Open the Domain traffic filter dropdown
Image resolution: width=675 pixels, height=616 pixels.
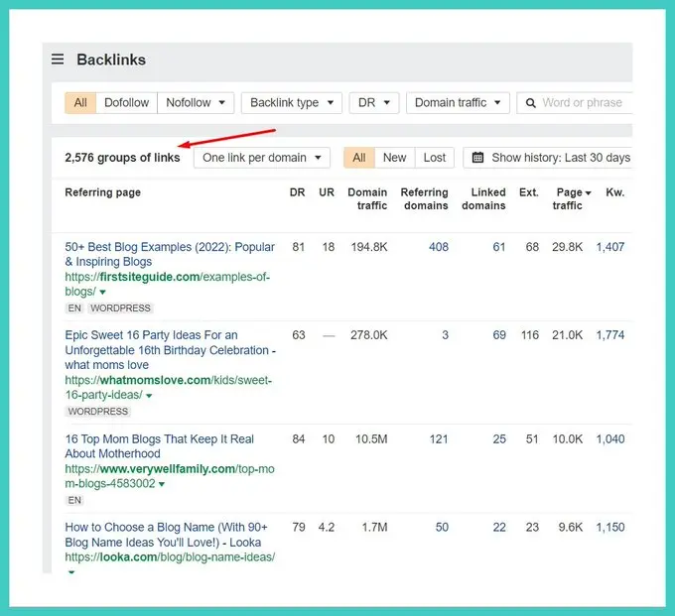(458, 102)
